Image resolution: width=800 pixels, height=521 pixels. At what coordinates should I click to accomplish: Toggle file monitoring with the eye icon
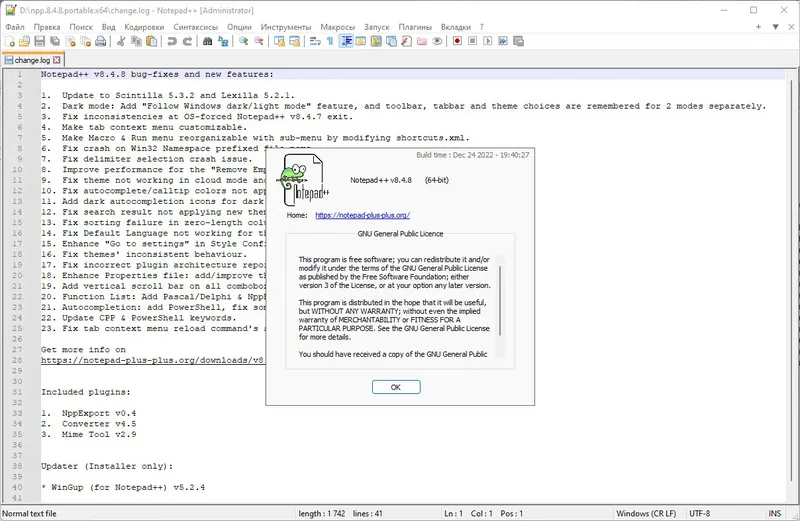[x=437, y=41]
